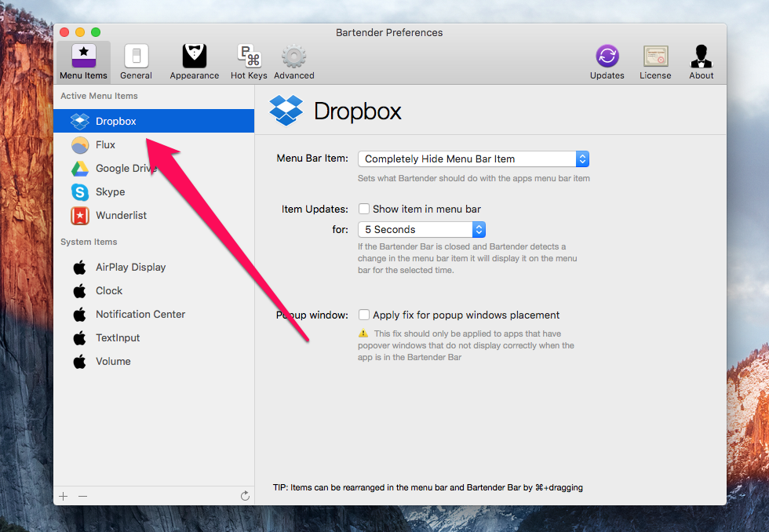769x532 pixels.
Task: Click the Dropbox title text in header
Action: [358, 111]
